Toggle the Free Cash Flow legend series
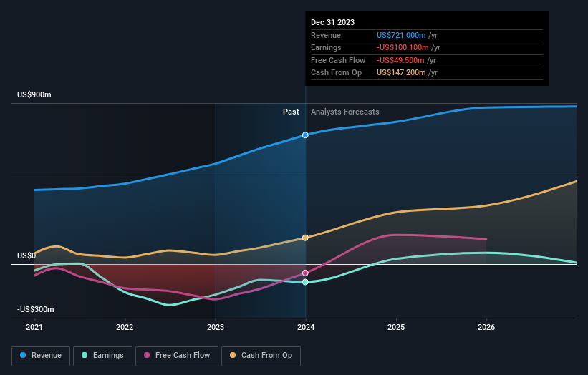Viewport: 588px width, 375px height. [177, 356]
